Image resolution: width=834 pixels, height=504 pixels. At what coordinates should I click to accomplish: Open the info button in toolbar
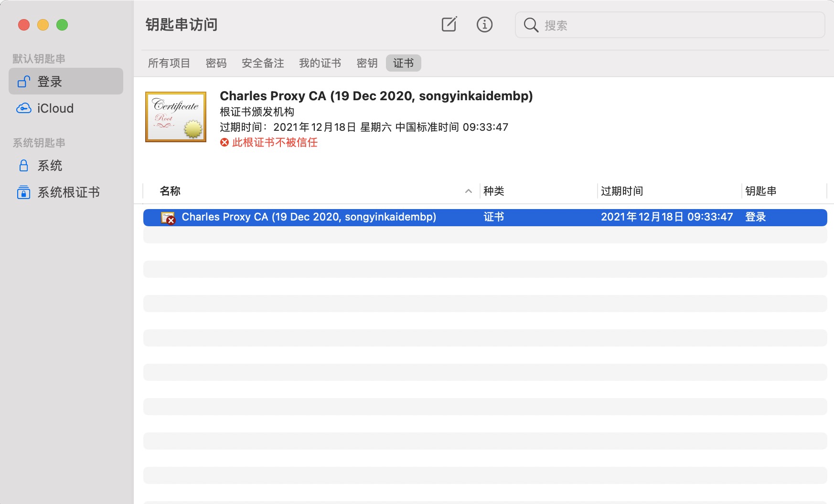point(484,24)
